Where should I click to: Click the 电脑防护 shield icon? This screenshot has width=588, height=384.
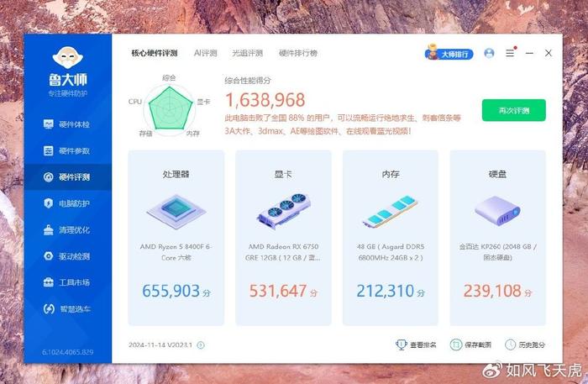click(x=49, y=203)
